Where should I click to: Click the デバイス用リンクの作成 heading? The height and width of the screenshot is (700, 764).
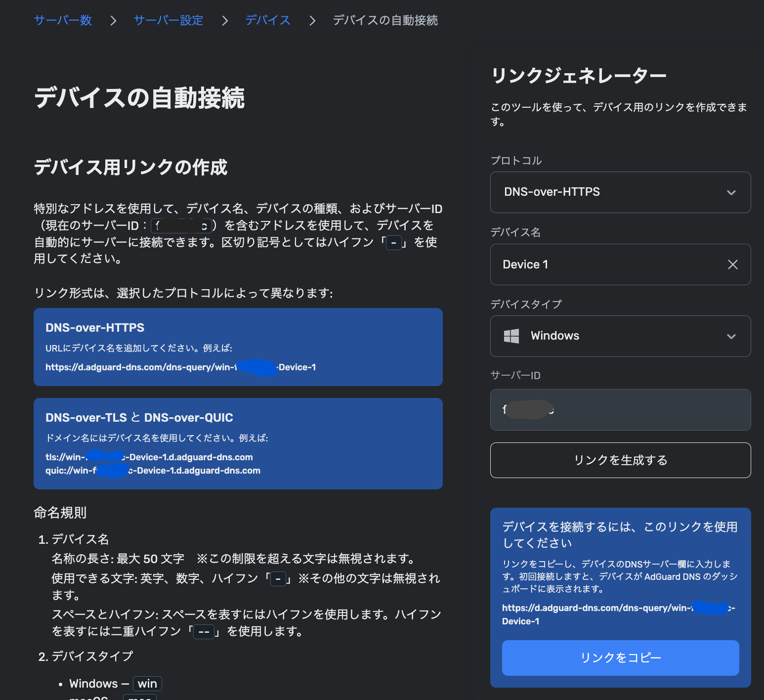click(130, 168)
